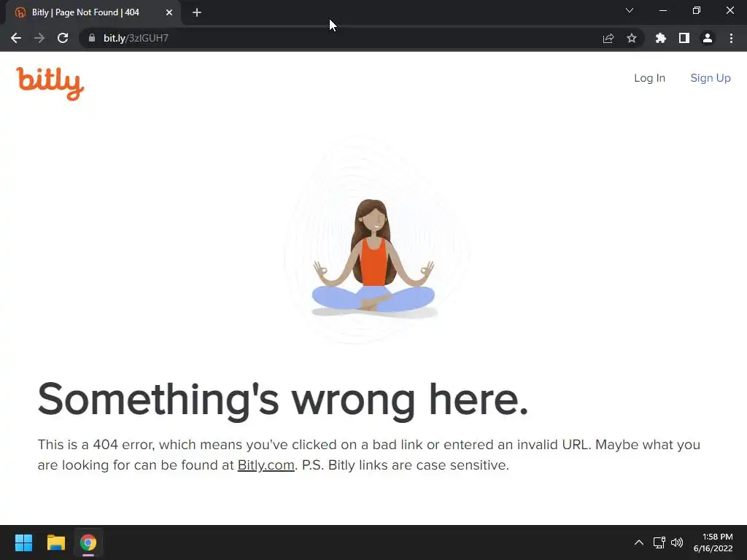Image resolution: width=747 pixels, height=560 pixels.
Task: Open Chrome three-dot menu
Action: pyautogui.click(x=731, y=38)
